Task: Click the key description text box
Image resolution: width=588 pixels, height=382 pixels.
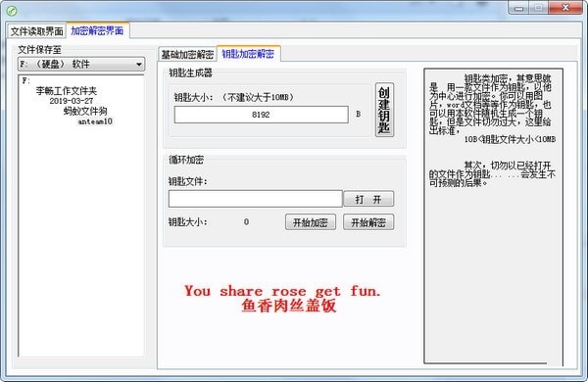Action: 494,215
